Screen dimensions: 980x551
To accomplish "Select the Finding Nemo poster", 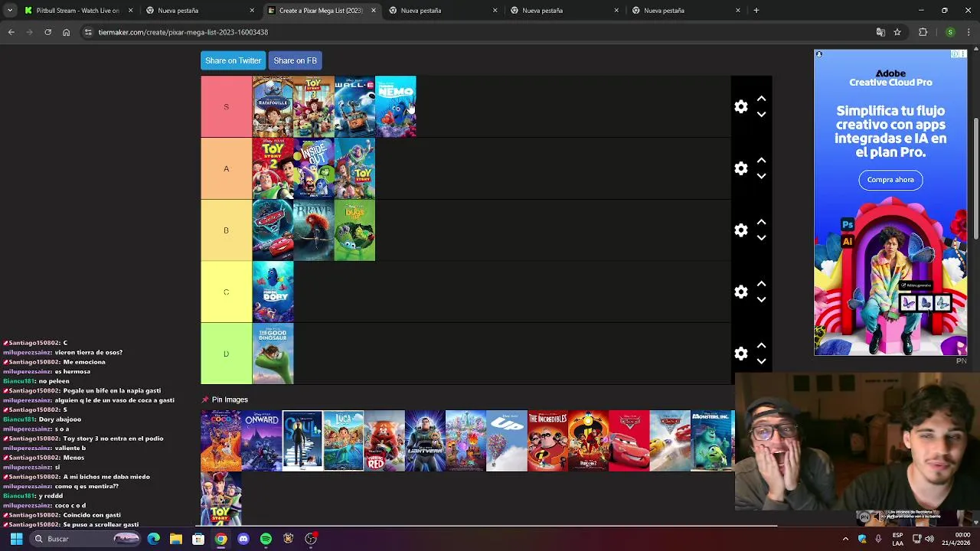I will 396,106.
